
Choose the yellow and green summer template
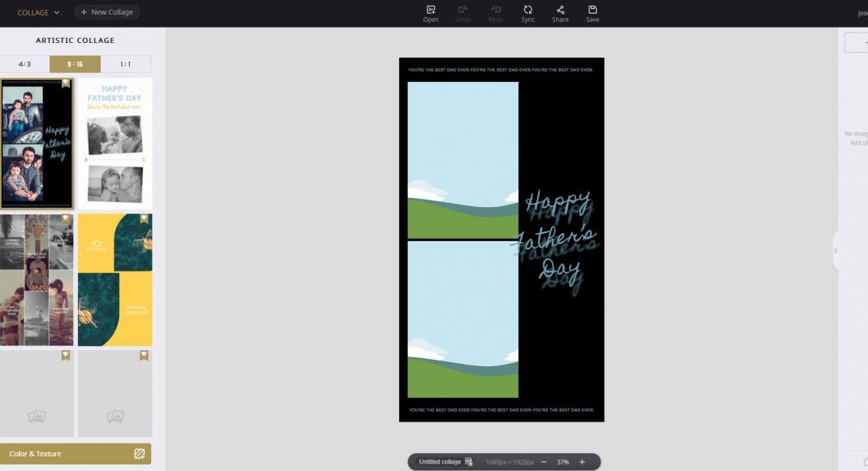point(115,280)
